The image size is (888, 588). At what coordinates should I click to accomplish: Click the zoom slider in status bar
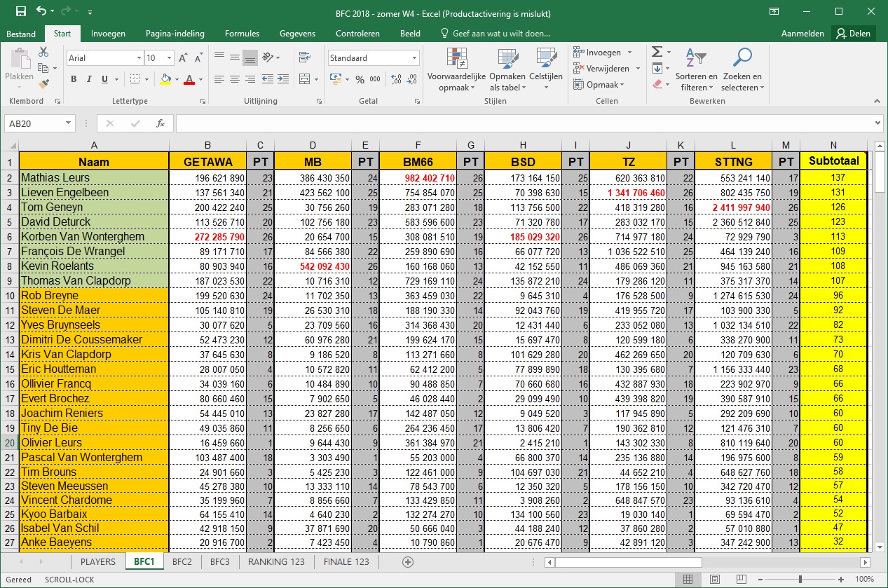pyautogui.click(x=800, y=580)
